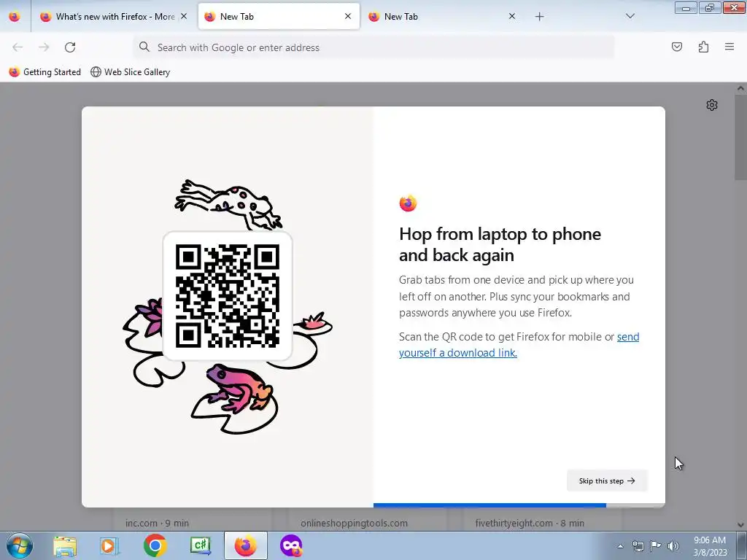Viewport: 747px width, 560px height.
Task: Go forward one page
Action: click(x=44, y=47)
